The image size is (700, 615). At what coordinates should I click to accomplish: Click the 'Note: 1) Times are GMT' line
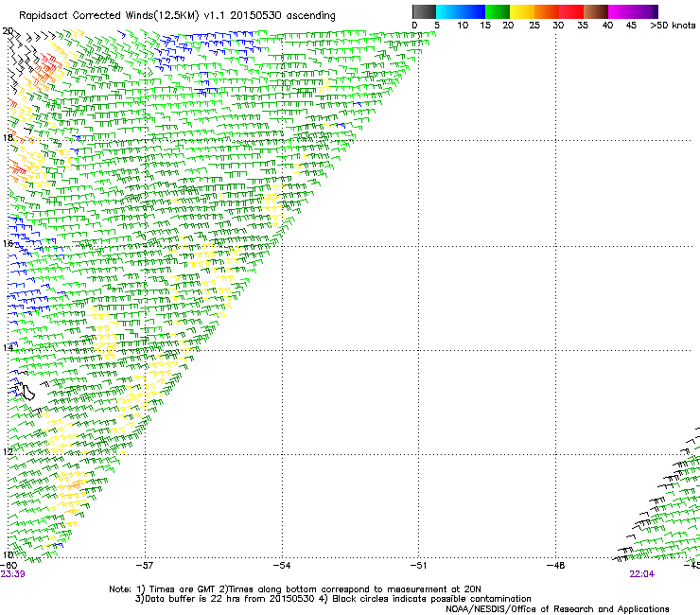[x=294, y=589]
